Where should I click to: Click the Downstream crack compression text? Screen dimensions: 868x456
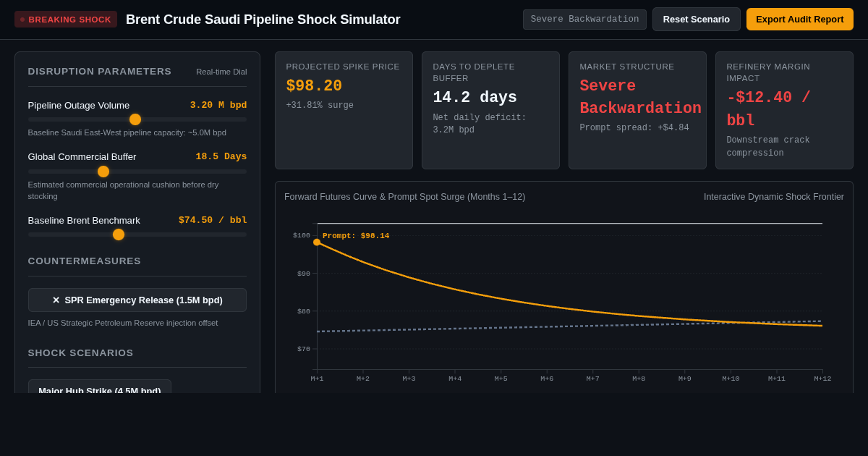click(x=768, y=146)
